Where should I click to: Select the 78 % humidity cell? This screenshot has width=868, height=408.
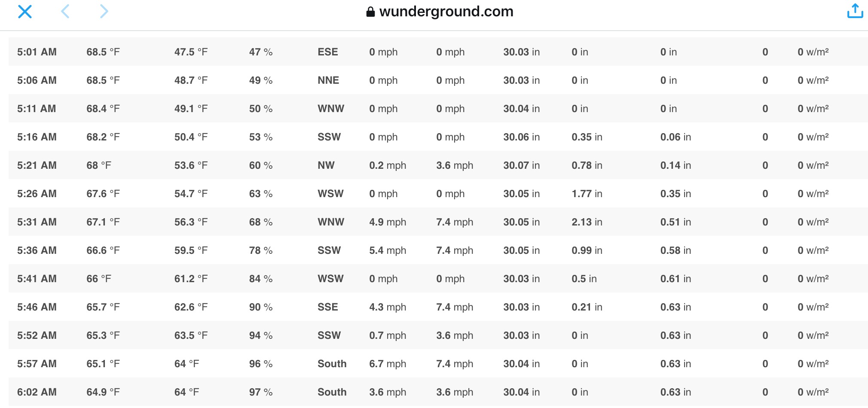(261, 250)
